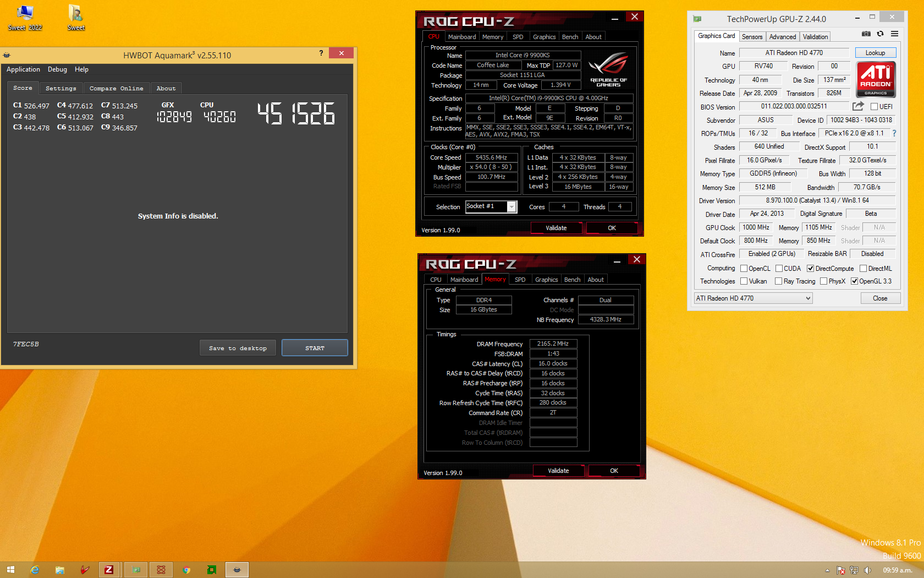Toggle the Ray Tracing checkbox
The height and width of the screenshot is (578, 924).
click(x=778, y=281)
